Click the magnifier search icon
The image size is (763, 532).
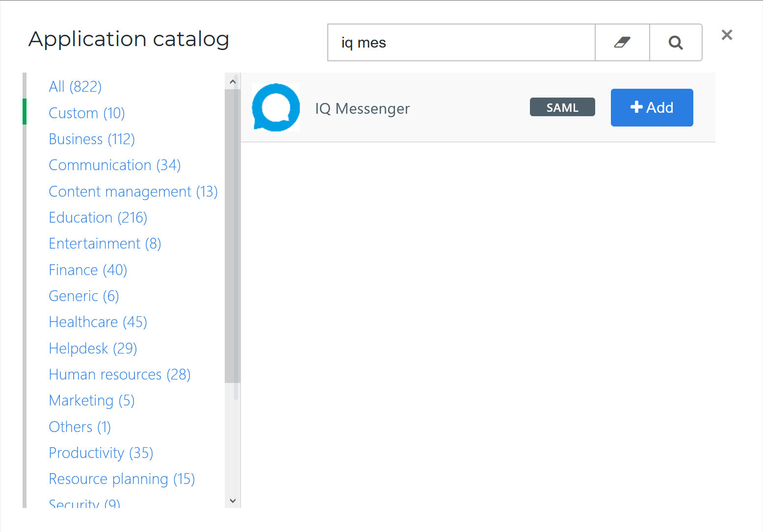point(676,43)
